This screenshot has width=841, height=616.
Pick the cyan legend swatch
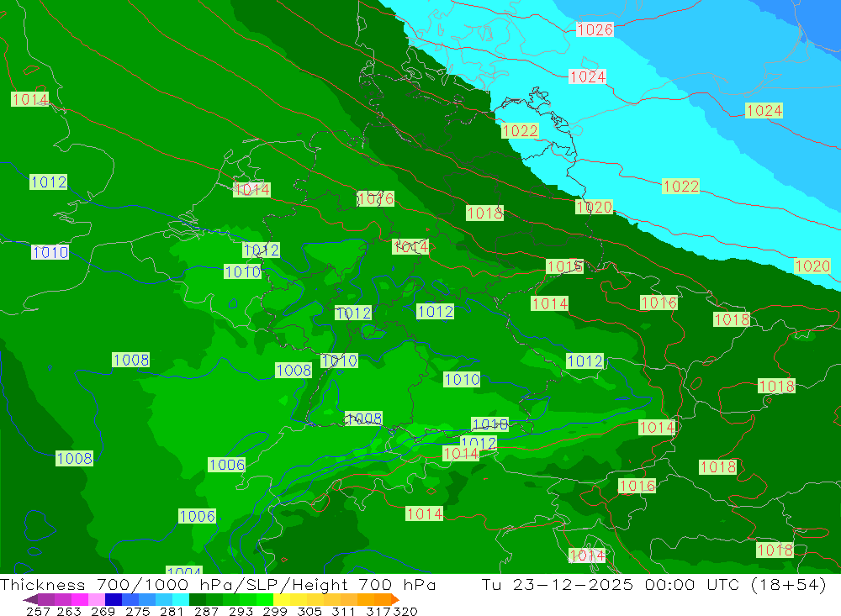[181, 599]
